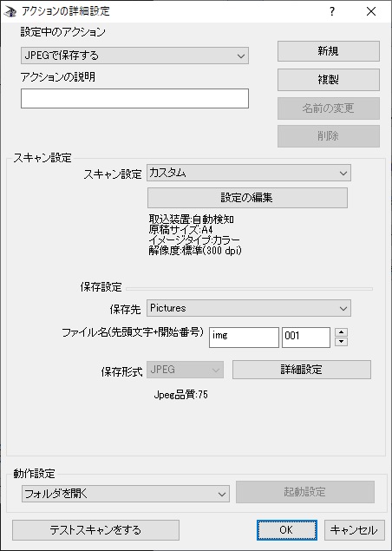392x551 pixels.
Task: Open 詳細設定 for save format
Action: (x=302, y=370)
